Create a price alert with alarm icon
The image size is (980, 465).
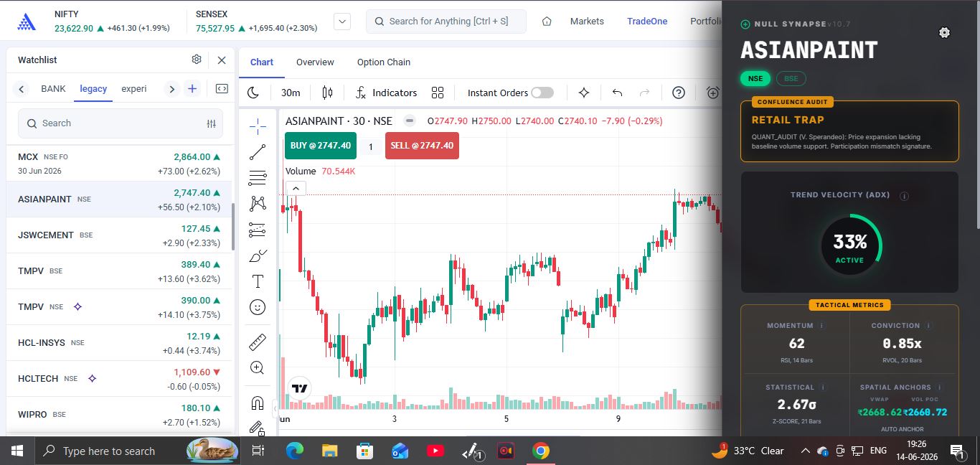[713, 93]
